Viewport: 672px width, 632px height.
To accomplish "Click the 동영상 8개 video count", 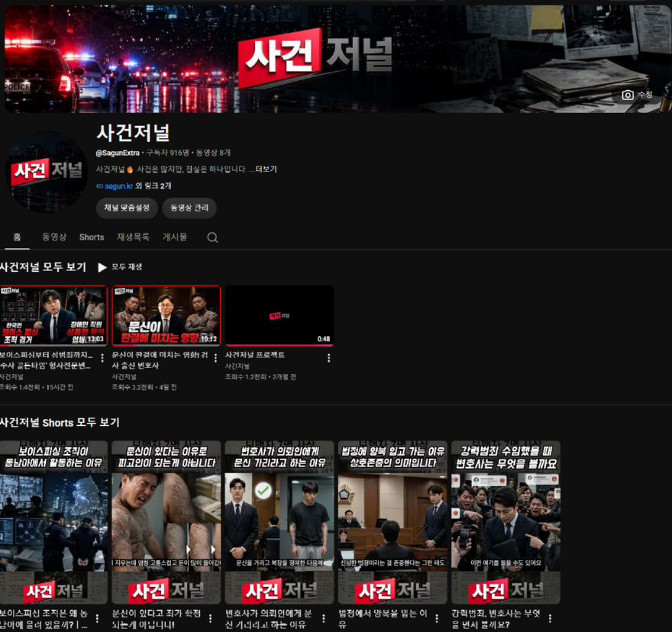I will coord(213,153).
